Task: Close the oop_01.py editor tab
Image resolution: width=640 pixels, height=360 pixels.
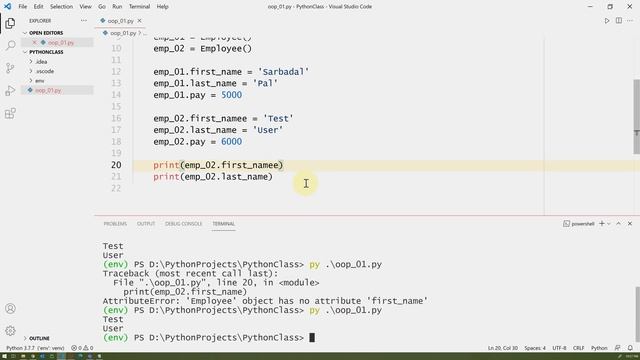Action: point(140,21)
